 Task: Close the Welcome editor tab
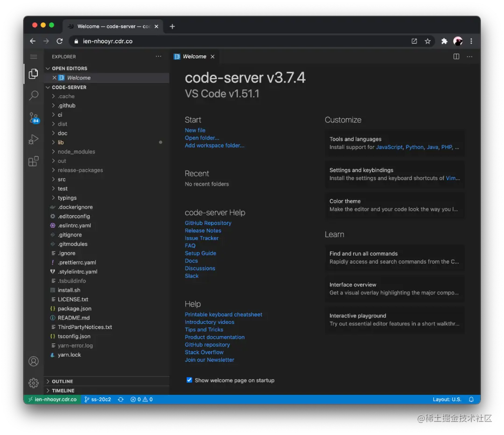point(212,56)
